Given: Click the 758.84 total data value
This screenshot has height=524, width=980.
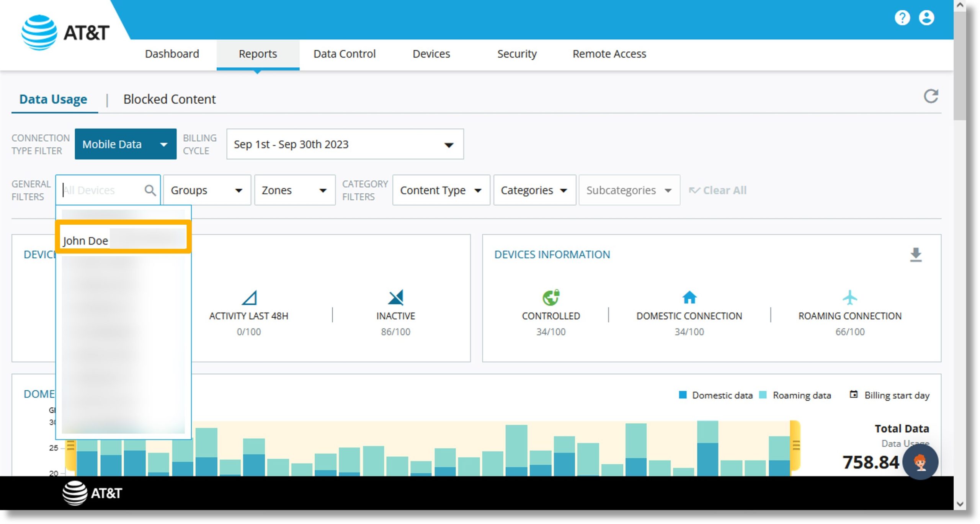Looking at the screenshot, I should [x=871, y=462].
